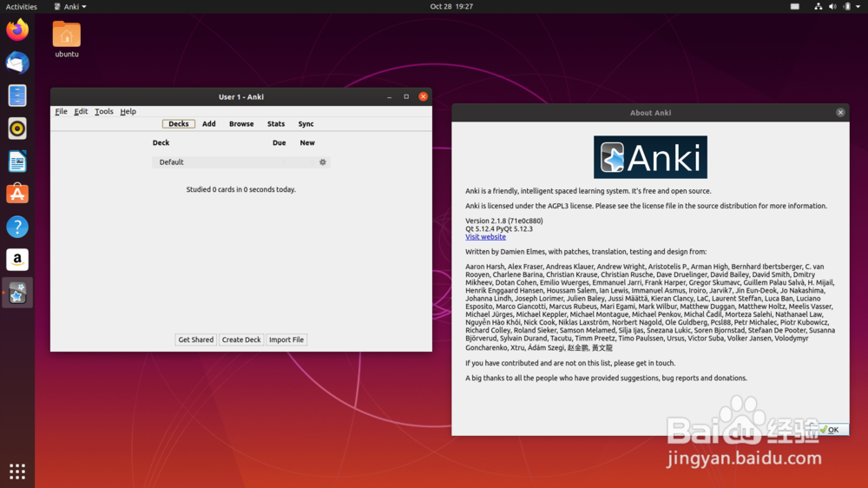Viewport: 868px width, 488px height.
Task: Launch Thunderbird mail from the dock
Action: pyautogui.click(x=17, y=63)
